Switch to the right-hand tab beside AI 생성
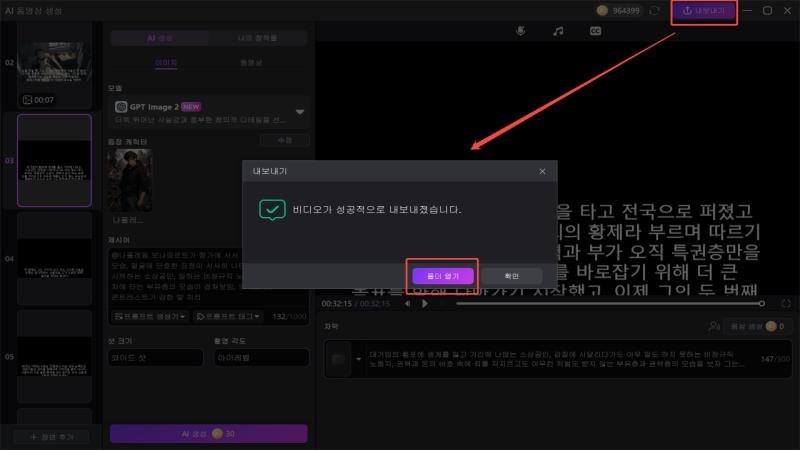The image size is (800, 450). pyautogui.click(x=258, y=38)
